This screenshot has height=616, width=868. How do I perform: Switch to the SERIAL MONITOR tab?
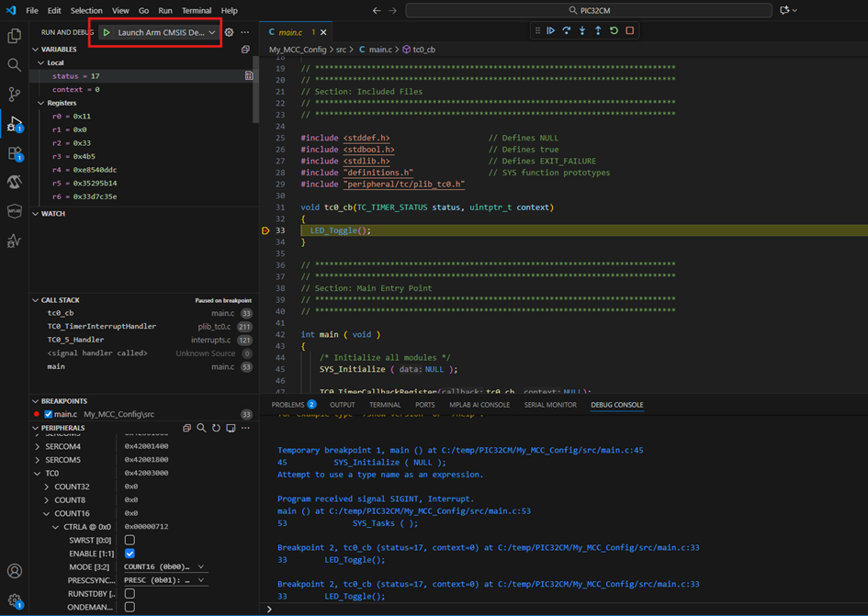(549, 404)
